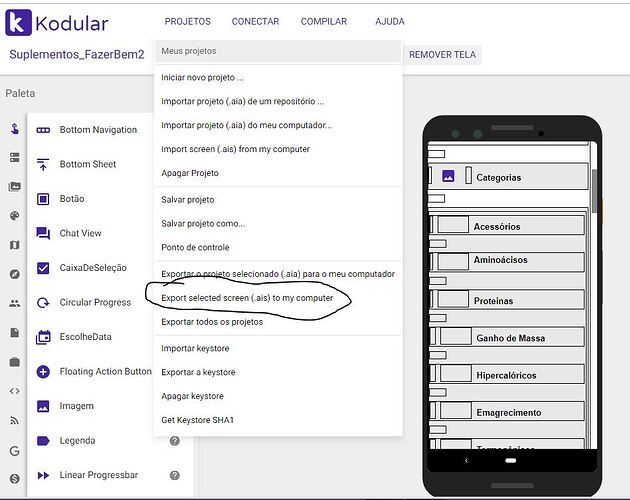Select the Floating Action Button icon
Image resolution: width=630 pixels, height=500 pixels.
pos(43,371)
